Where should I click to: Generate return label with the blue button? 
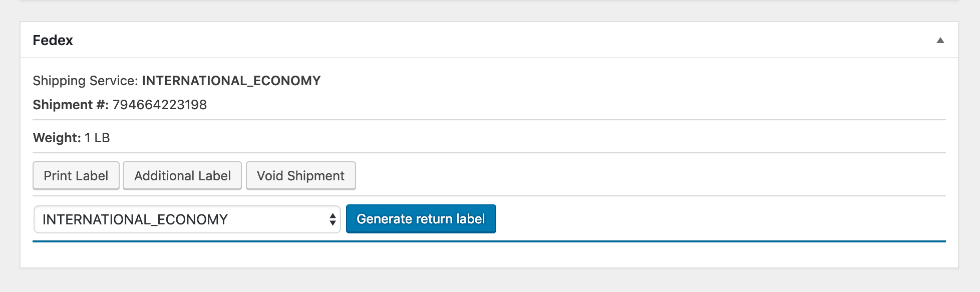(x=421, y=219)
